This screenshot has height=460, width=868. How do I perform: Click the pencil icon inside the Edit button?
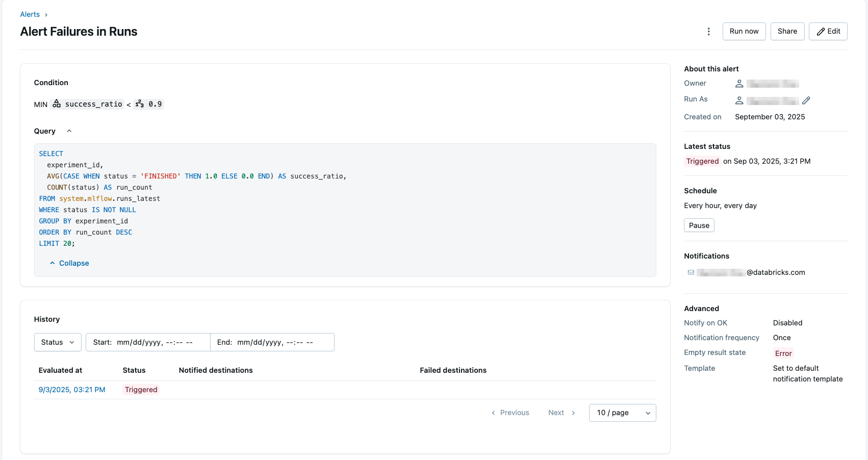821,31
